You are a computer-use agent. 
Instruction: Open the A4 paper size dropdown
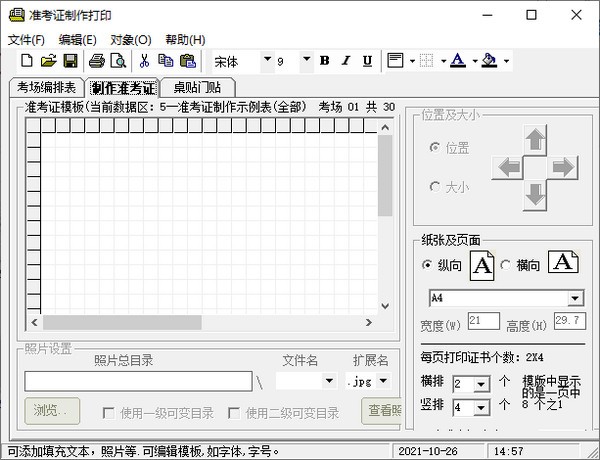tap(575, 298)
